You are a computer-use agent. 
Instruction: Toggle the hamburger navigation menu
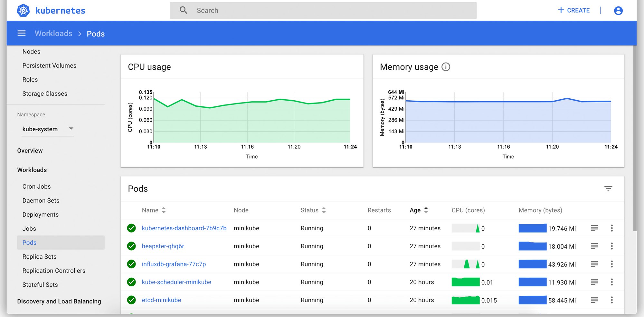click(22, 33)
